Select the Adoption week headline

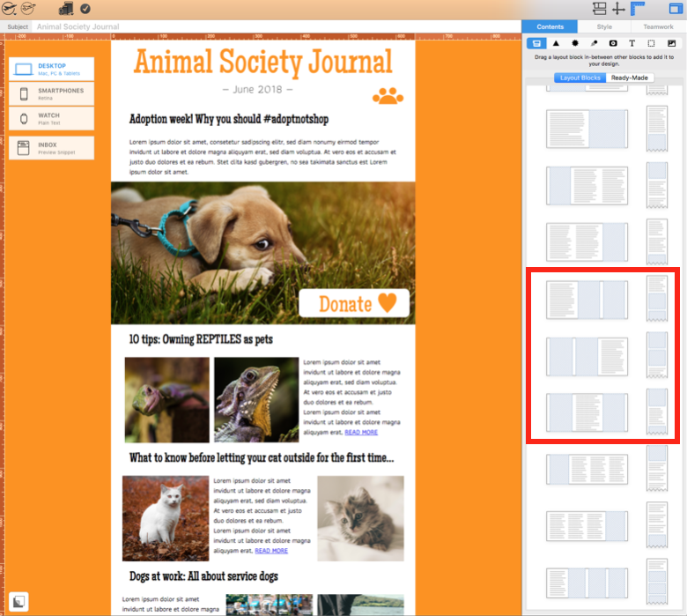[x=229, y=119]
